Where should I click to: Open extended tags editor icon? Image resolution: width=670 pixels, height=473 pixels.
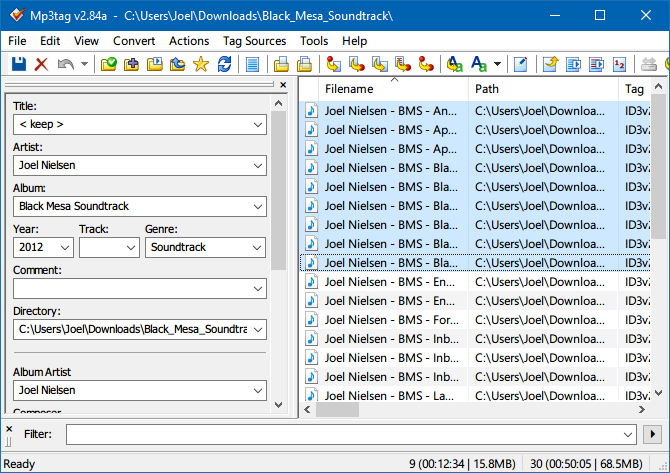point(520,64)
